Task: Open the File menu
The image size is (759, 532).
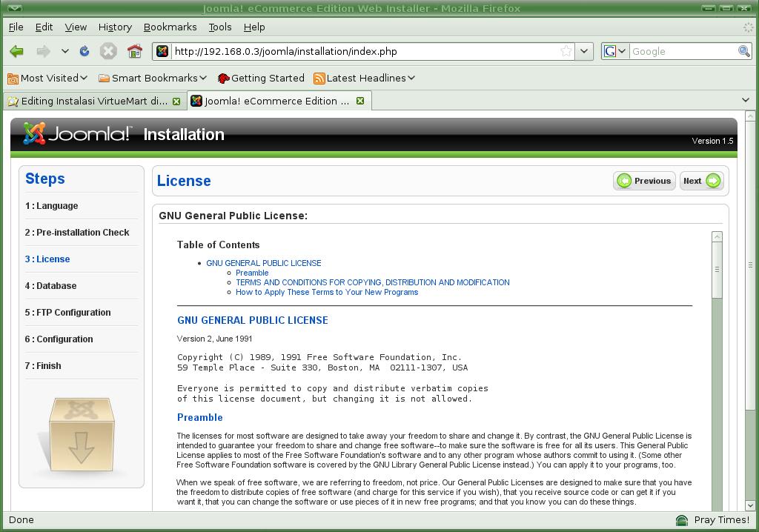Action: (x=16, y=27)
